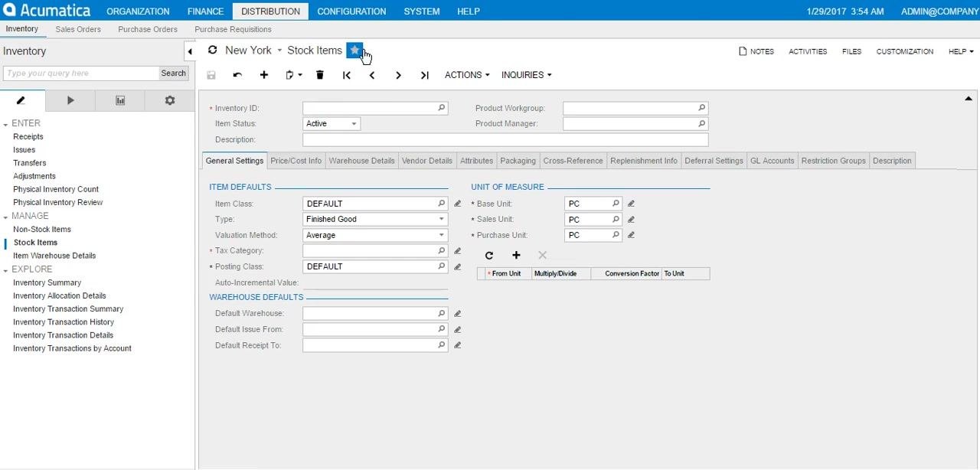Viewport: 980px width, 470px height.
Task: Collapse the form header panel
Action: click(969, 99)
